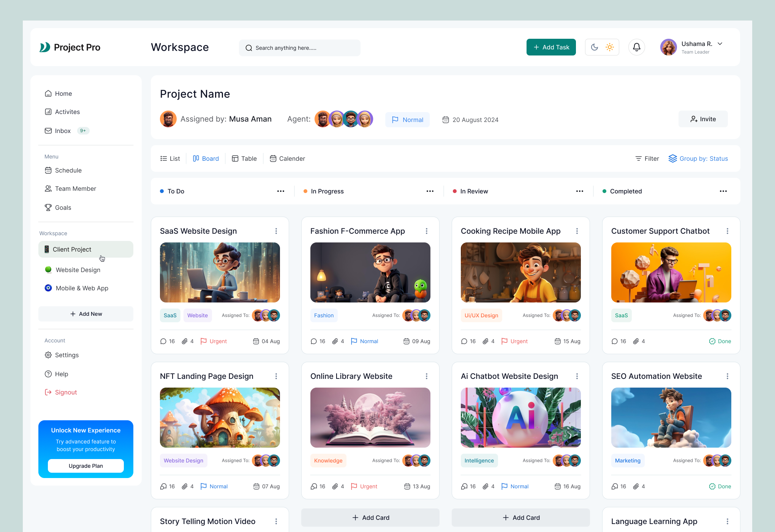The height and width of the screenshot is (532, 775).
Task: Open options menu for the To Do column
Action: tap(281, 191)
